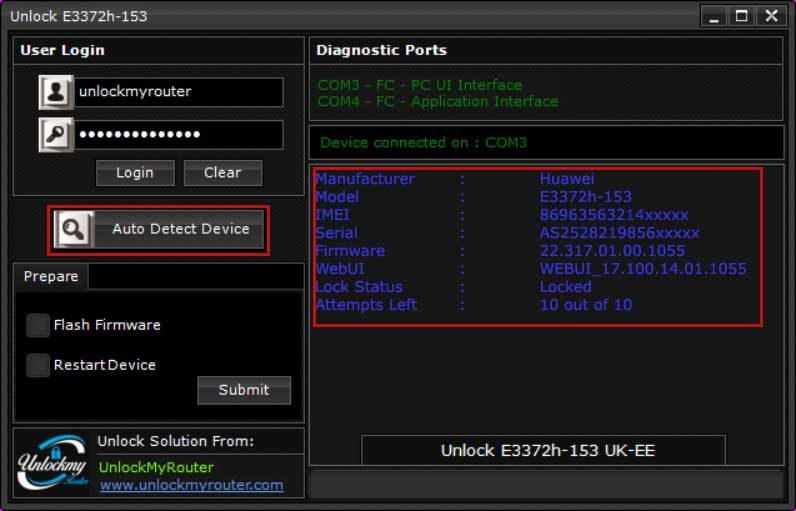
Task: Click the Submit button
Action: (x=244, y=390)
